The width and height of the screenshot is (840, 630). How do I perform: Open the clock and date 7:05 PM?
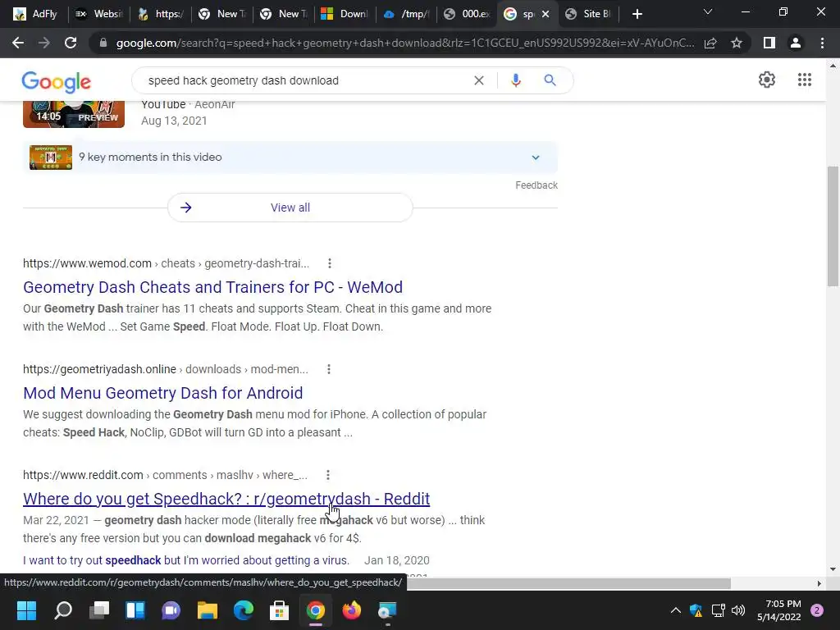click(779, 610)
